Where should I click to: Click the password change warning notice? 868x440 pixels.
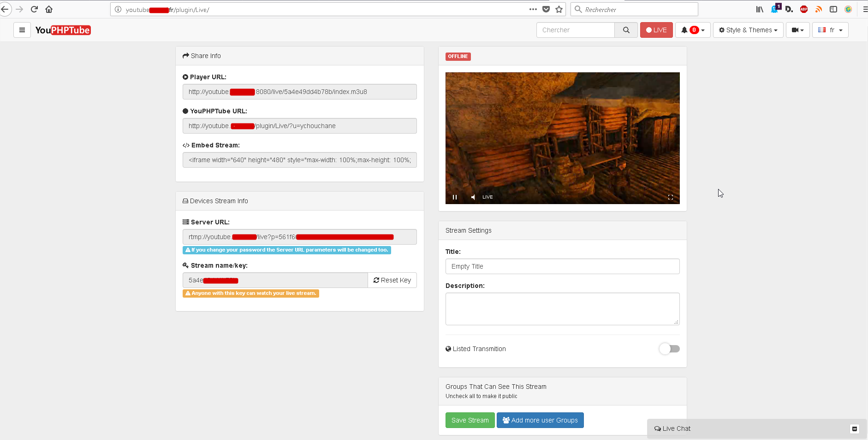287,250
